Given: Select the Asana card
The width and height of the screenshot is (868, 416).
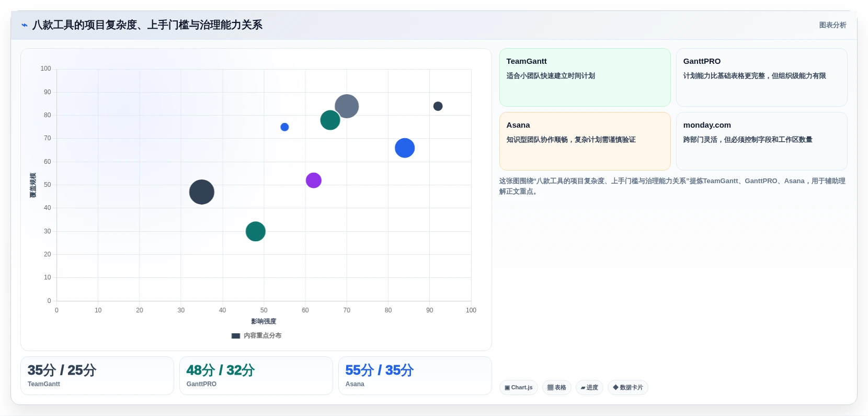Looking at the screenshot, I should 585,141.
